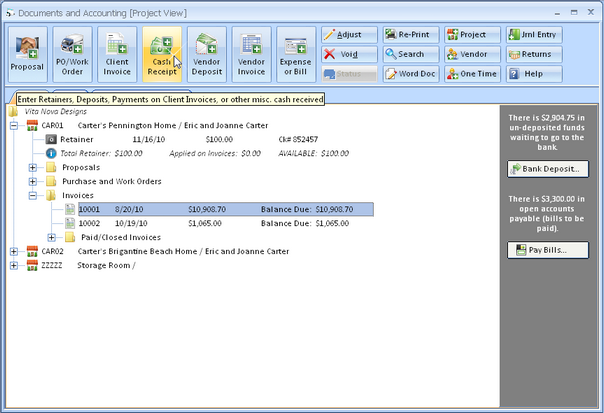604x413 pixels.
Task: Open the PO/Work Order tool
Action: (72, 54)
